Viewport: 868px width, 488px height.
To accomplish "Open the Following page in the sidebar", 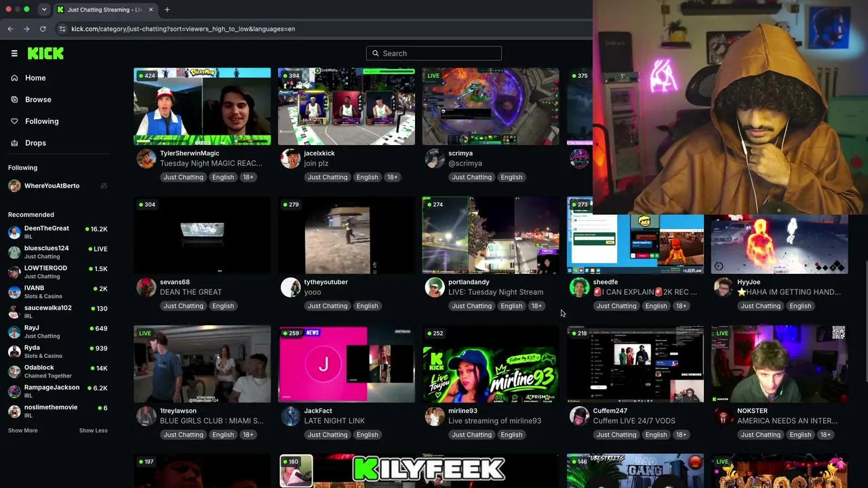I will [42, 121].
